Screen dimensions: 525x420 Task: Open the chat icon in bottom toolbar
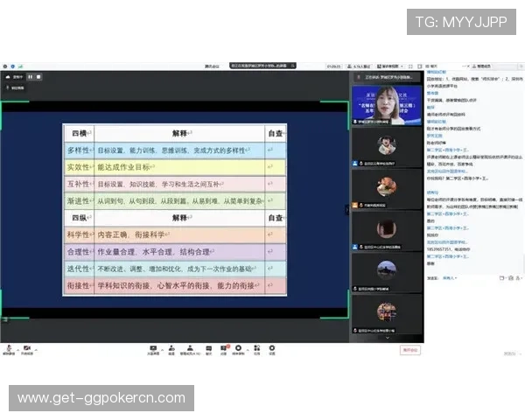tap(208, 350)
